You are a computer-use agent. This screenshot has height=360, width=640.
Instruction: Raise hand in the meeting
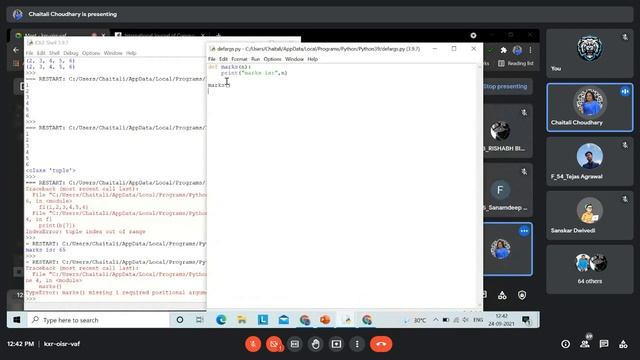(316, 344)
